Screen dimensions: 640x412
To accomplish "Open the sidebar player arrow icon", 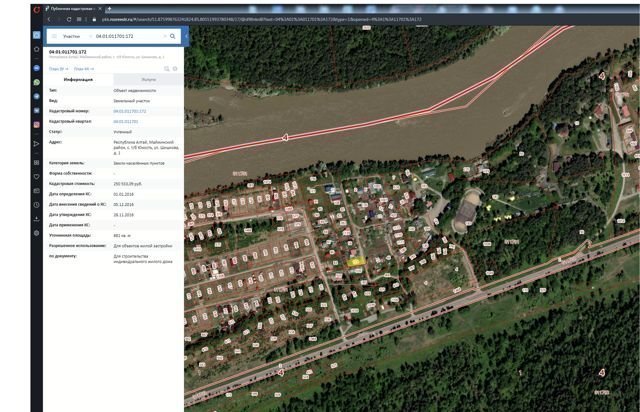I will coord(36,144).
